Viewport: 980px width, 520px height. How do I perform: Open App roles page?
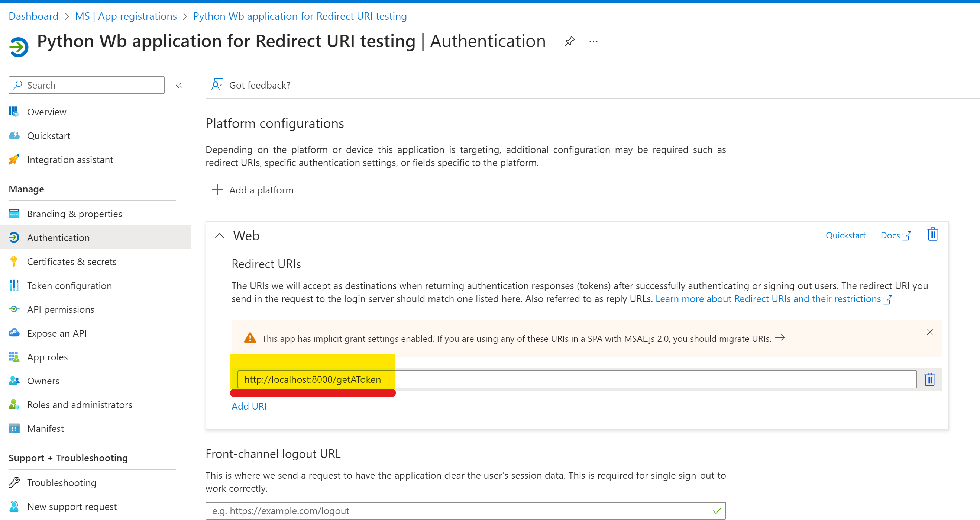[x=47, y=357]
